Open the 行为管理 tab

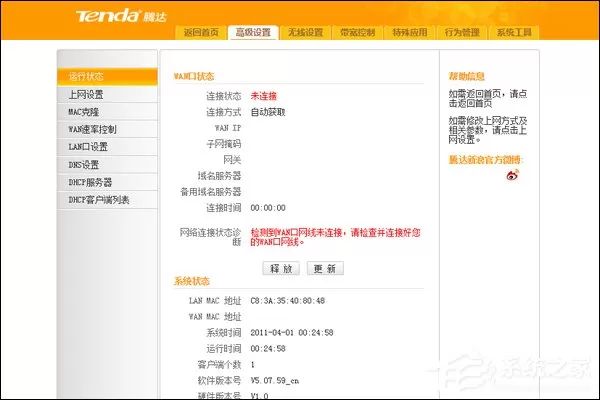coord(462,32)
